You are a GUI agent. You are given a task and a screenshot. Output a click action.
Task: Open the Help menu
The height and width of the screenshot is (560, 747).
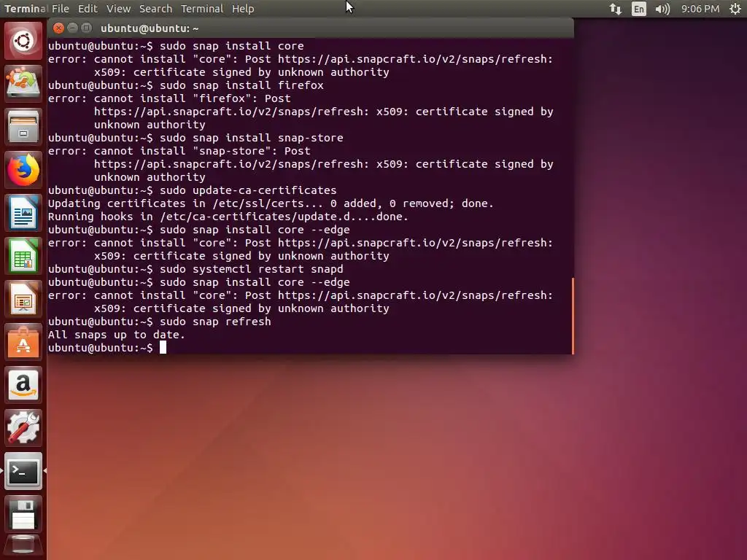point(243,9)
